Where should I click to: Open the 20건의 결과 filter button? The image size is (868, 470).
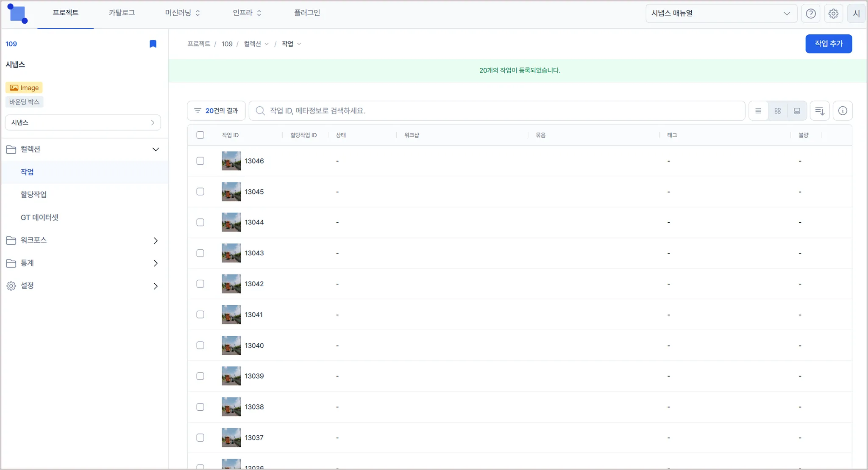click(x=216, y=111)
